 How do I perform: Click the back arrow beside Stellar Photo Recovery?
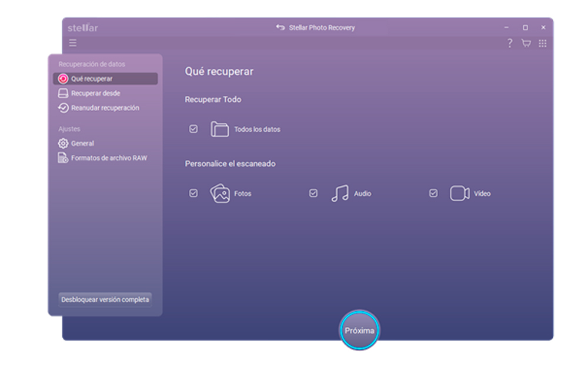(280, 28)
